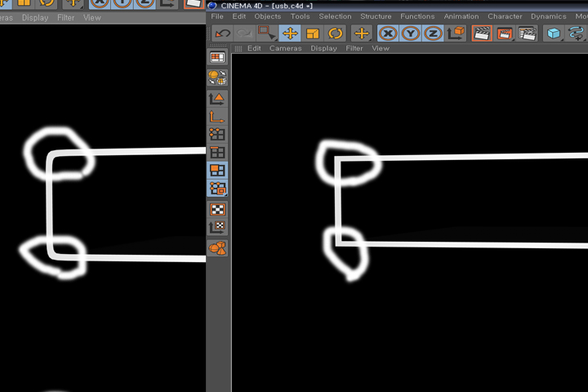The height and width of the screenshot is (392, 588).
Task: Enable the Object tool with sphere and cone
Action: click(x=217, y=248)
